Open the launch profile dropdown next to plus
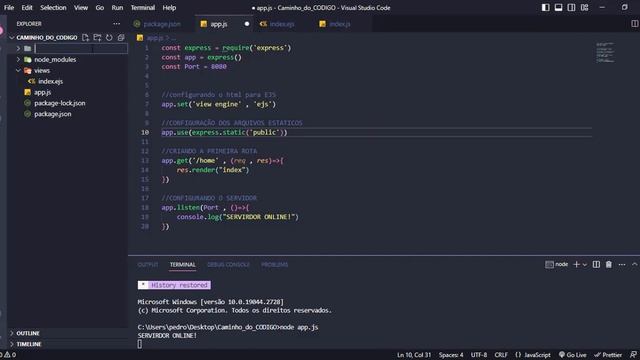 tap(584, 264)
